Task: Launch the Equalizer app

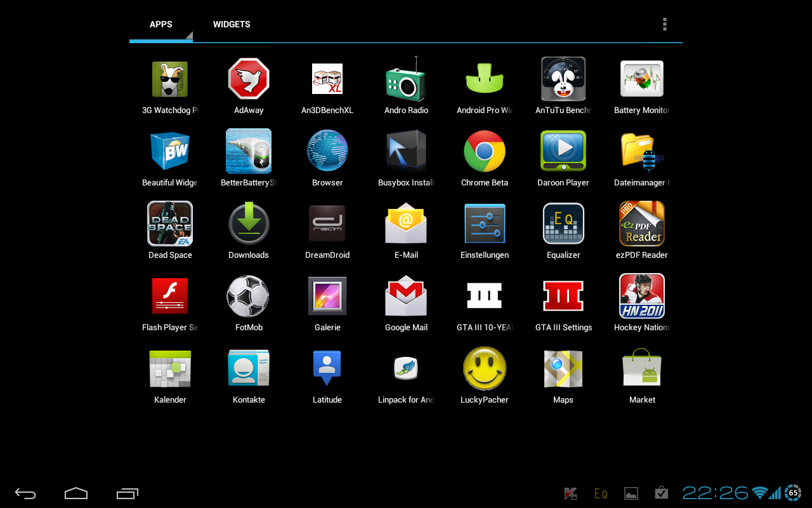Action: point(563,224)
